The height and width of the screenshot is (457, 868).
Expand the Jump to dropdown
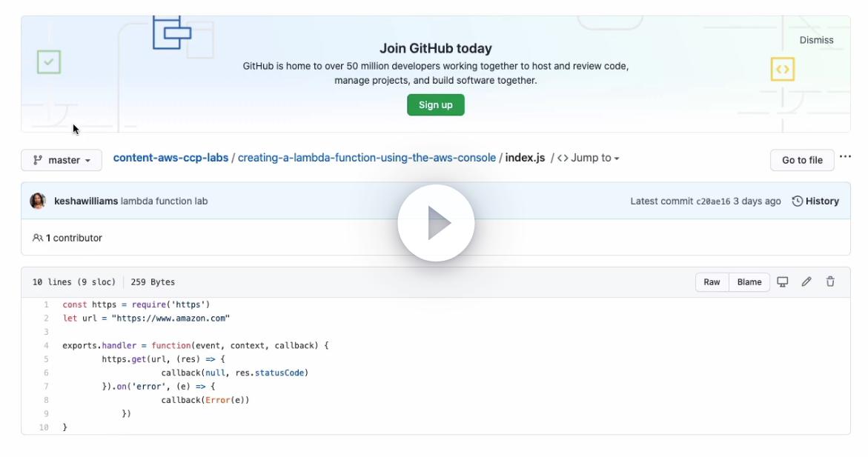pyautogui.click(x=589, y=158)
